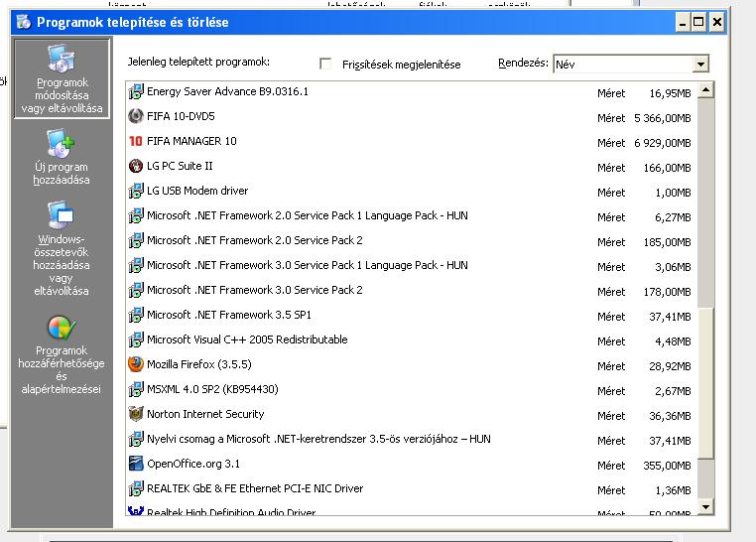Viewport: 756px width, 542px height.
Task: Click the LG PC Suite II icon
Action: (x=136, y=166)
